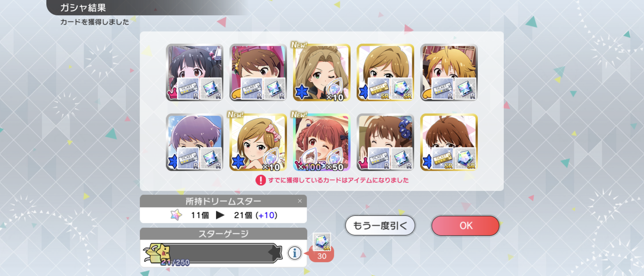Close the 所持ドリームスター panel with the X
Screen dimensions: 644x276
(300, 201)
